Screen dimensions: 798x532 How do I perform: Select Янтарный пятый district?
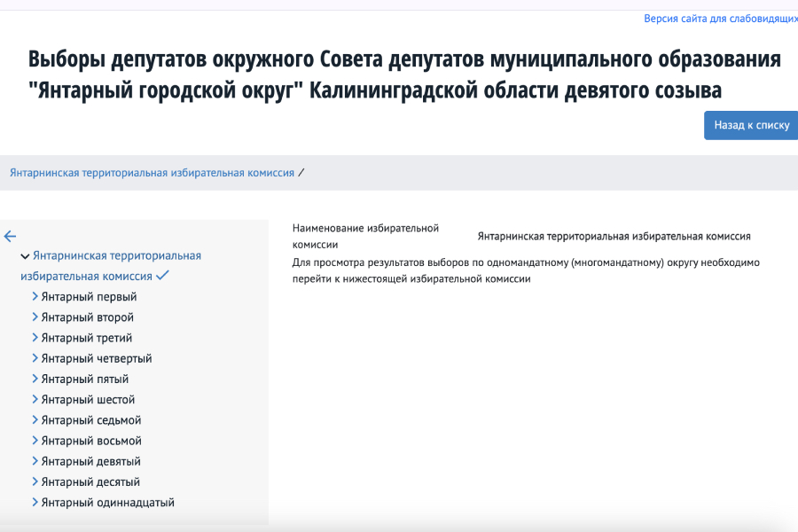(x=84, y=379)
